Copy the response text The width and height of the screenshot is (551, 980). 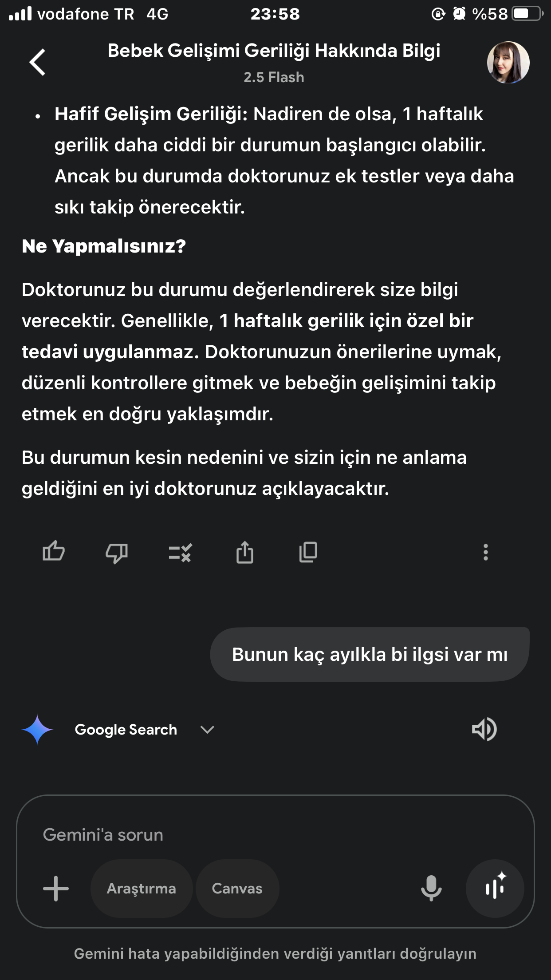(308, 553)
